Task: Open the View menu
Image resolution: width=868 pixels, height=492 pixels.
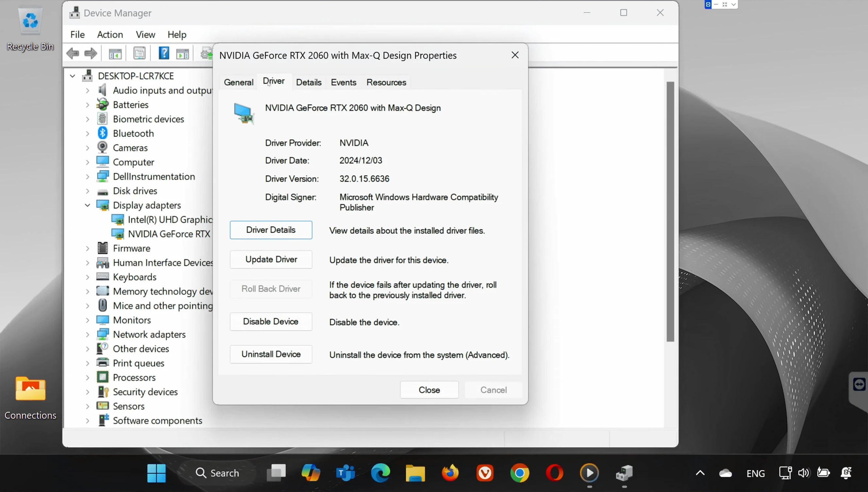Action: (145, 34)
